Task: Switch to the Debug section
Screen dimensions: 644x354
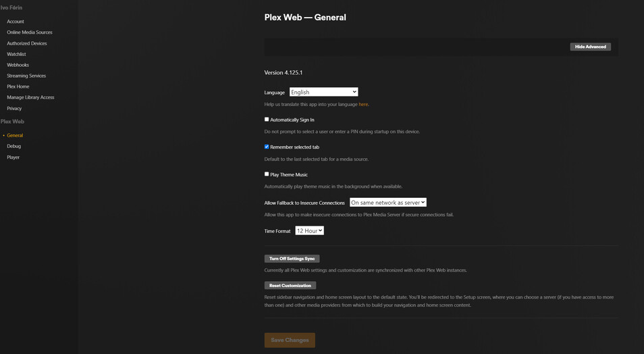Action: tap(14, 146)
